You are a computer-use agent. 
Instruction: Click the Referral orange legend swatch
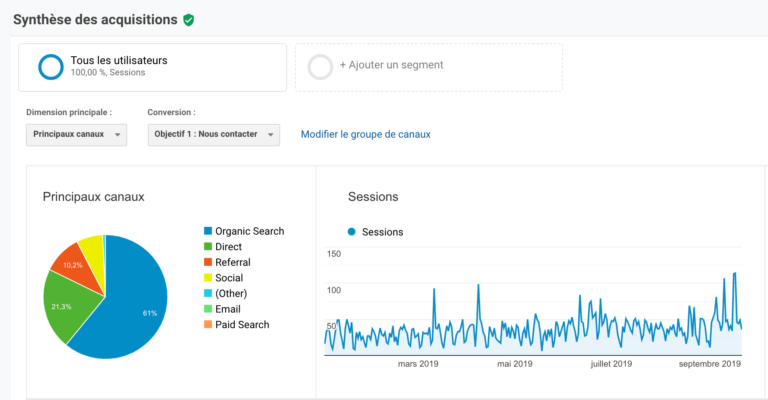tap(207, 262)
